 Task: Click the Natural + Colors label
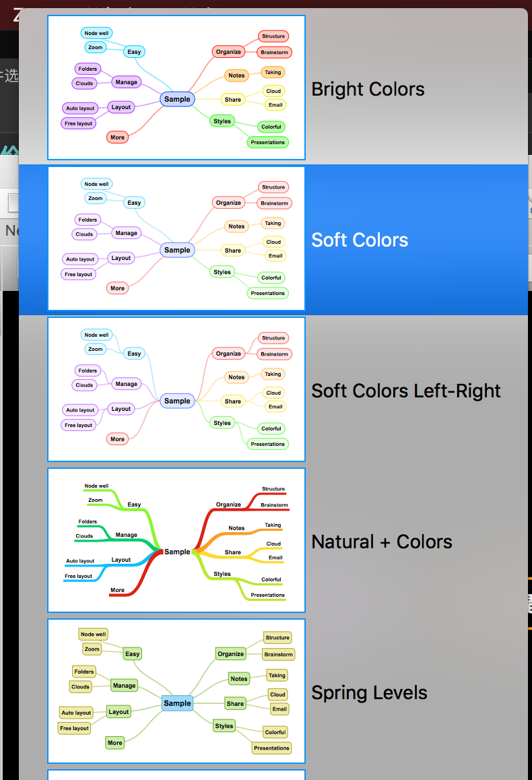pos(381,542)
